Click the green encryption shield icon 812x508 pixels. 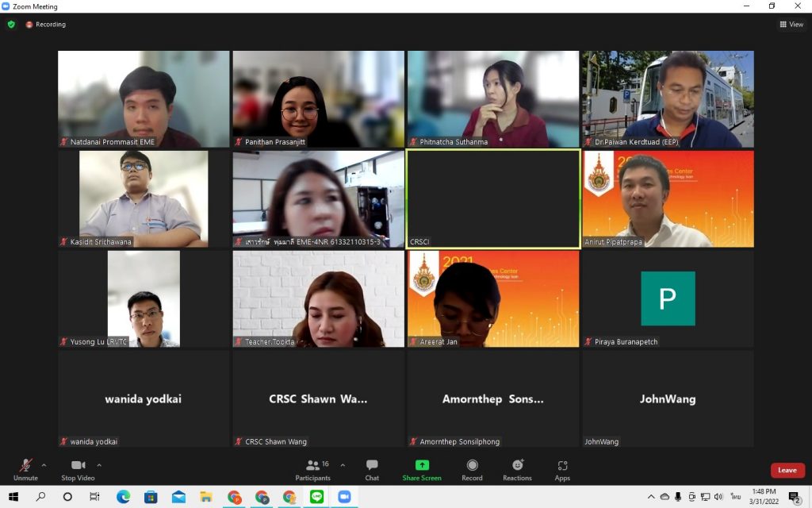click(x=11, y=25)
